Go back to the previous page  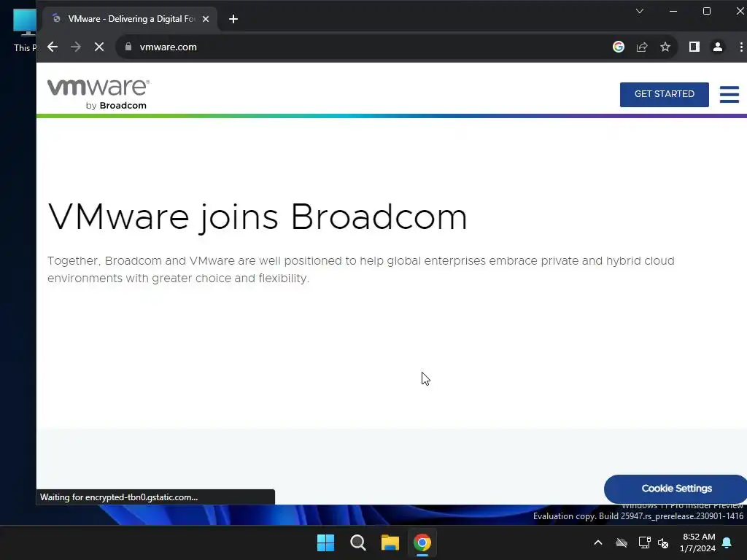click(x=53, y=47)
